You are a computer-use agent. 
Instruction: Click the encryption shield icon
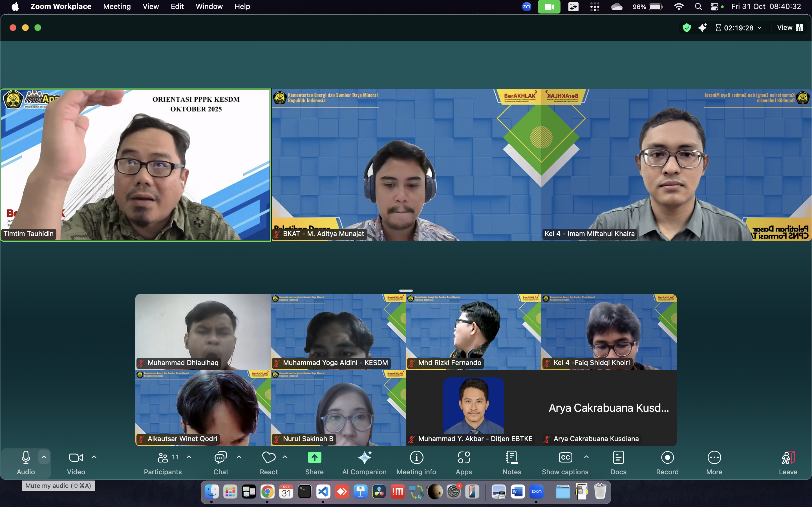[687, 28]
